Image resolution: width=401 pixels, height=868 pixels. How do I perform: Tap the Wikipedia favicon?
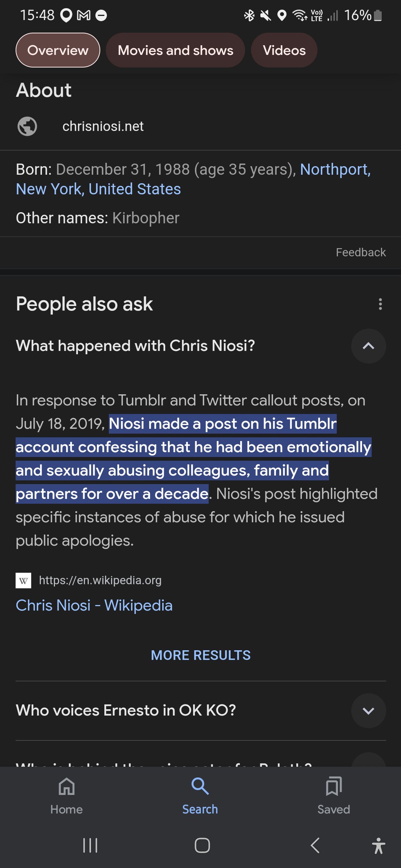[23, 581]
